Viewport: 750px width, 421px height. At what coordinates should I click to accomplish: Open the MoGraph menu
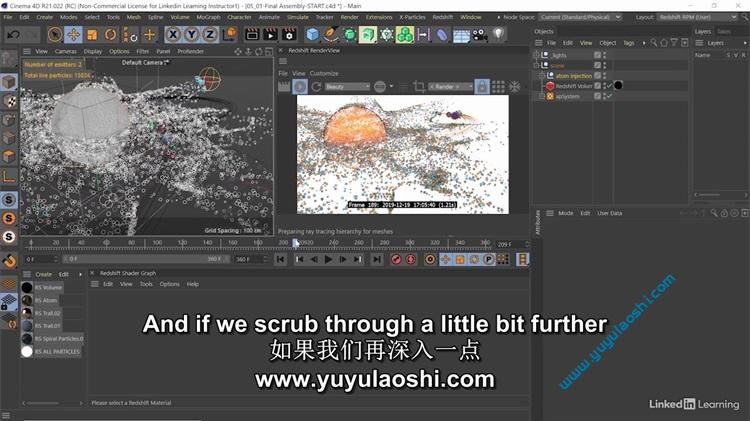point(209,17)
